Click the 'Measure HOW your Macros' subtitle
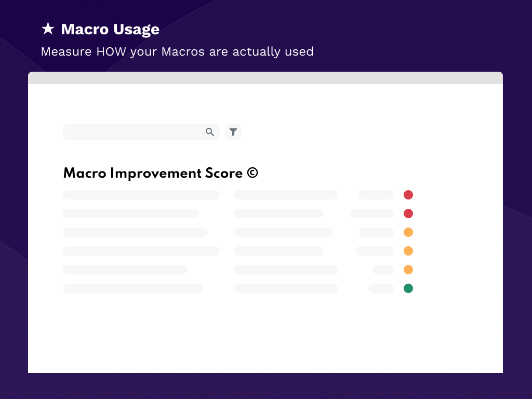This screenshot has width=532, height=399. pyautogui.click(x=177, y=51)
